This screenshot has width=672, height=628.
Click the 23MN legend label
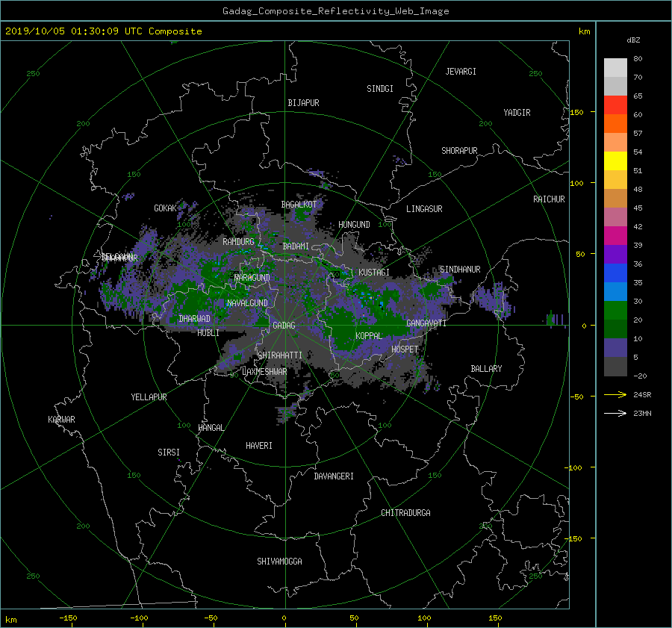point(642,414)
